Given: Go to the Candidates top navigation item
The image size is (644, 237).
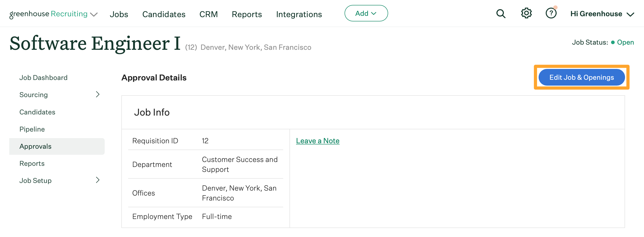Looking at the screenshot, I should (164, 14).
